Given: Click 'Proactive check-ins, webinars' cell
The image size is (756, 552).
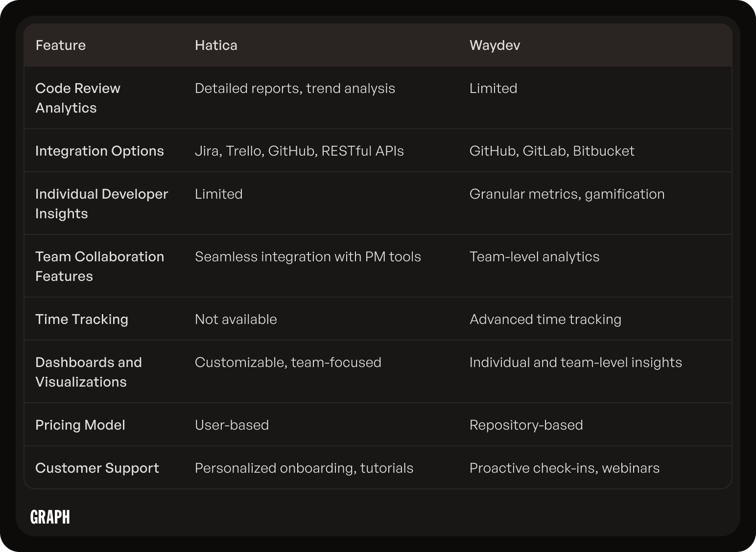Looking at the screenshot, I should pos(564,468).
